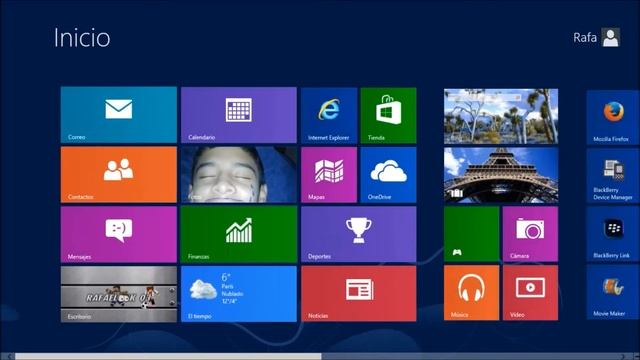Open the Mapas tile

(329, 175)
